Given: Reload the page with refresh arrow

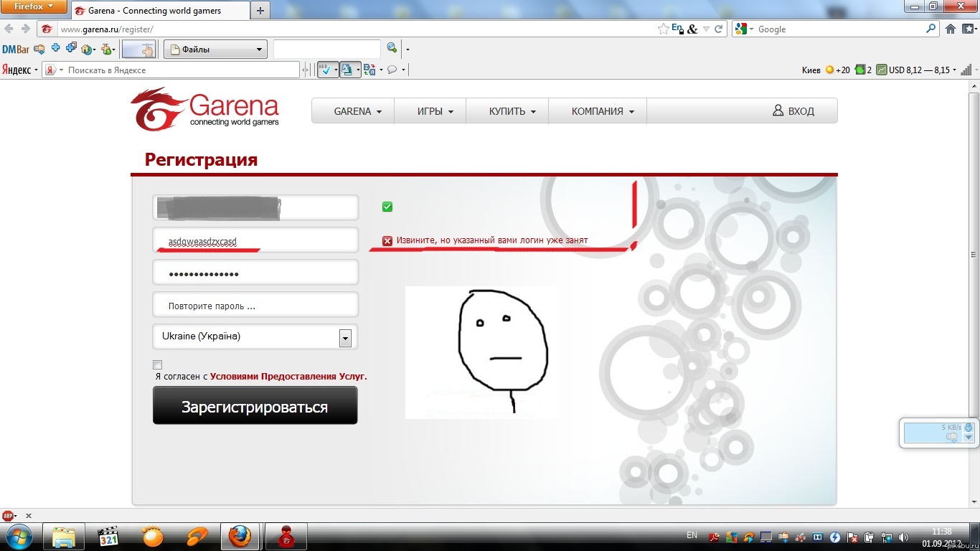Looking at the screenshot, I should (718, 29).
